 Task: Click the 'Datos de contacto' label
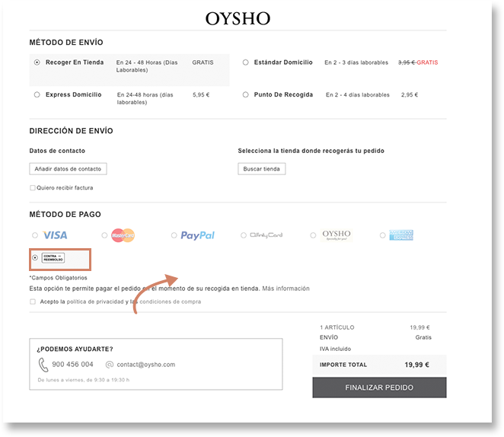[x=57, y=151]
